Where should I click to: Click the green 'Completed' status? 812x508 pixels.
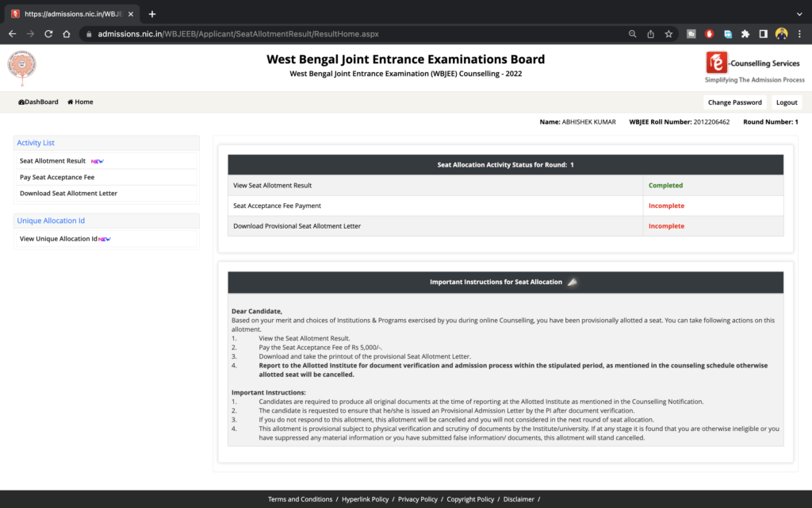click(x=665, y=185)
